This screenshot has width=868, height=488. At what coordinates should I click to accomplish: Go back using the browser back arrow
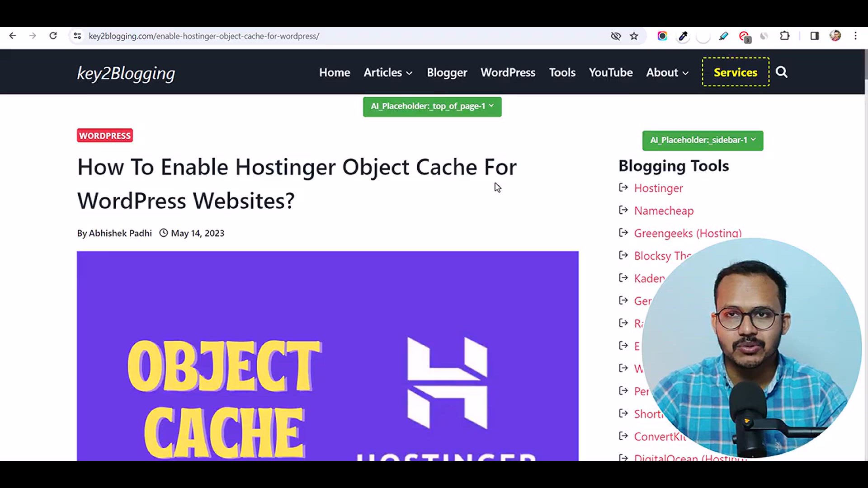tap(13, 36)
